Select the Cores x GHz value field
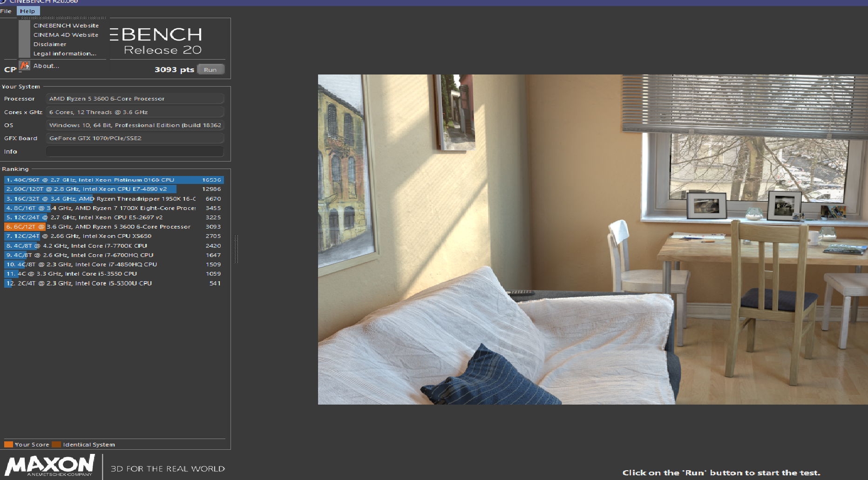Image resolution: width=868 pixels, height=480 pixels. pos(135,112)
